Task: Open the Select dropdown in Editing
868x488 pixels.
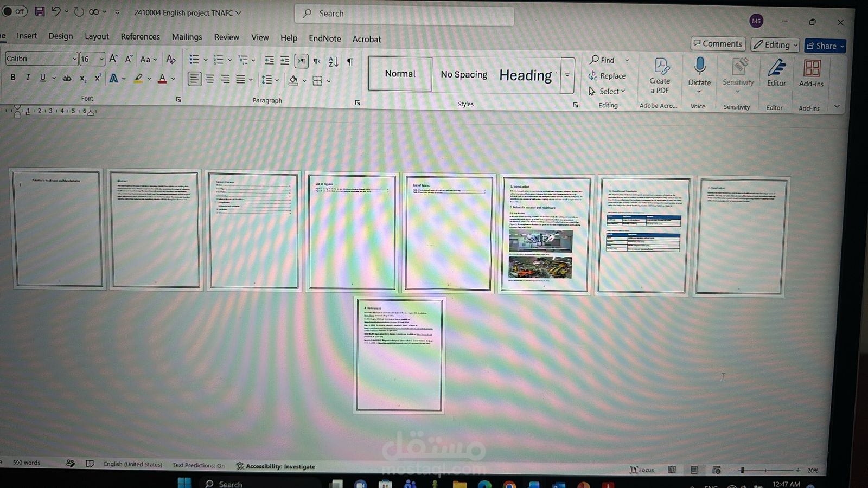Action: (607, 91)
